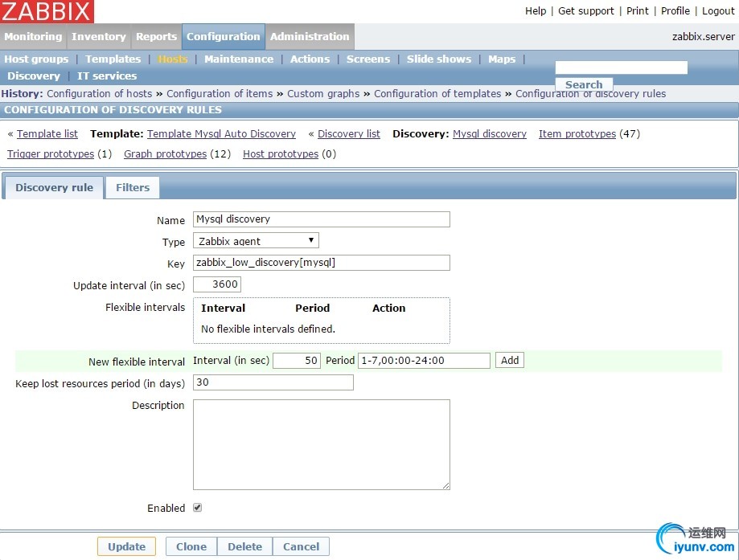
Task: Click the Logout link
Action: pos(718,10)
